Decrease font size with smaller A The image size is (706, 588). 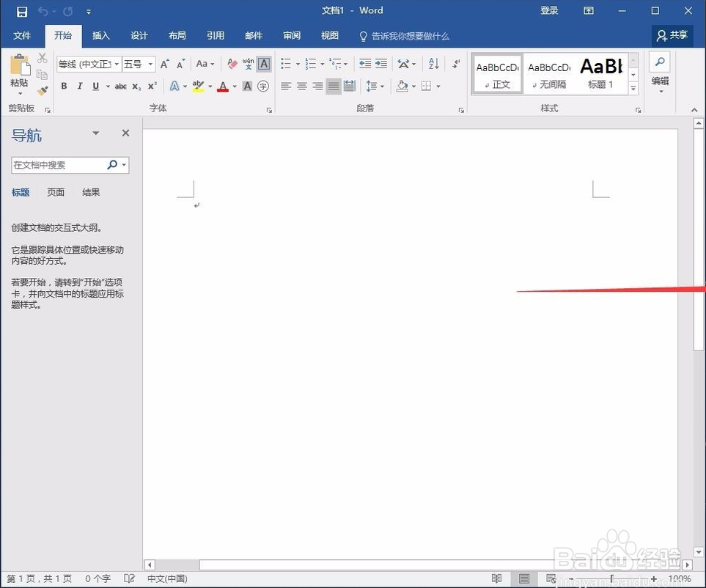coord(180,65)
